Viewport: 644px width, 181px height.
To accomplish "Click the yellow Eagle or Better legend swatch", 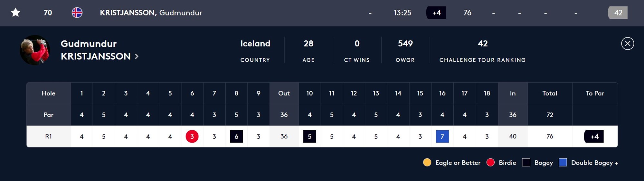I will click(x=427, y=162).
